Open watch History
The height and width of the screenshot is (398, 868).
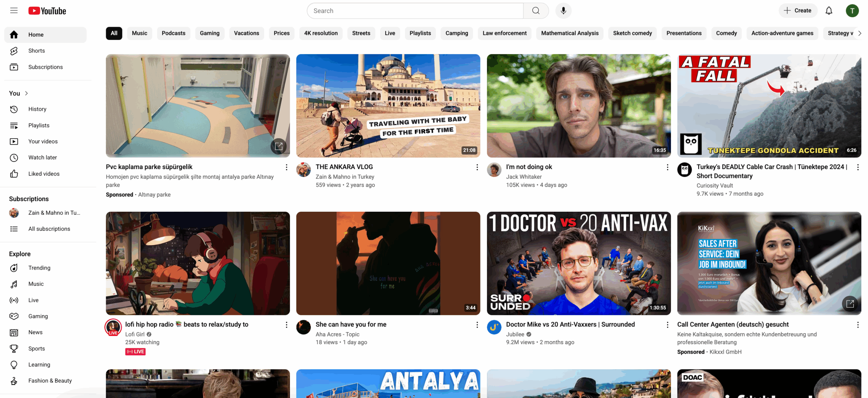pos(45,109)
